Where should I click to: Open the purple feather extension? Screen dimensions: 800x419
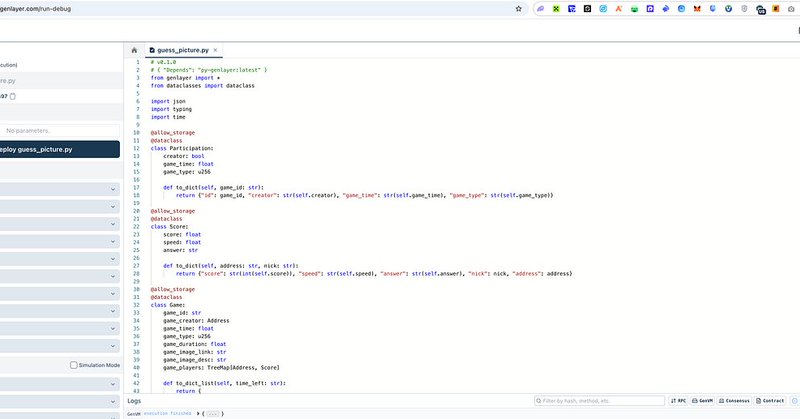540,9
